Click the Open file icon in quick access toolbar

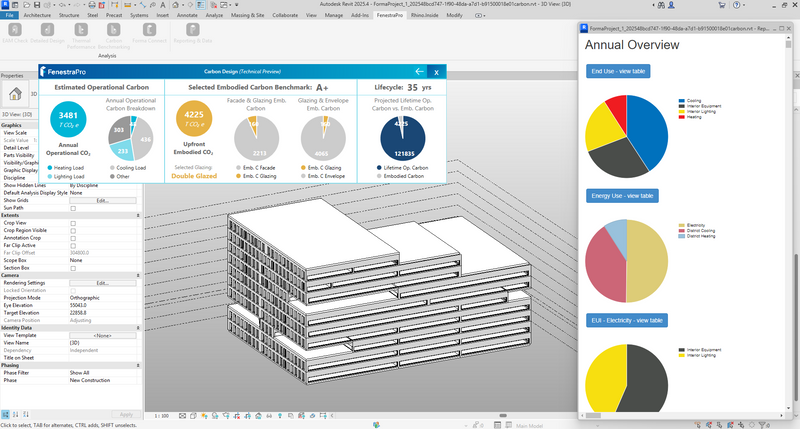27,5
